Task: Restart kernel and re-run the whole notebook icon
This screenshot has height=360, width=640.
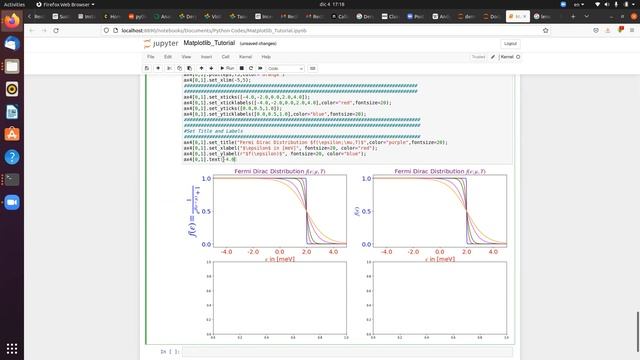Action: click(x=260, y=68)
